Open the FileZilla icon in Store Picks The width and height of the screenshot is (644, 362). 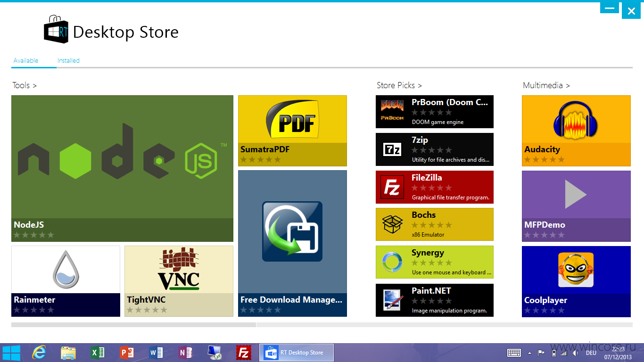click(x=392, y=187)
